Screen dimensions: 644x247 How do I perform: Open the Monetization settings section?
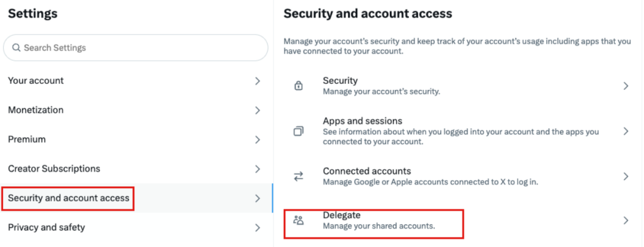(36, 110)
